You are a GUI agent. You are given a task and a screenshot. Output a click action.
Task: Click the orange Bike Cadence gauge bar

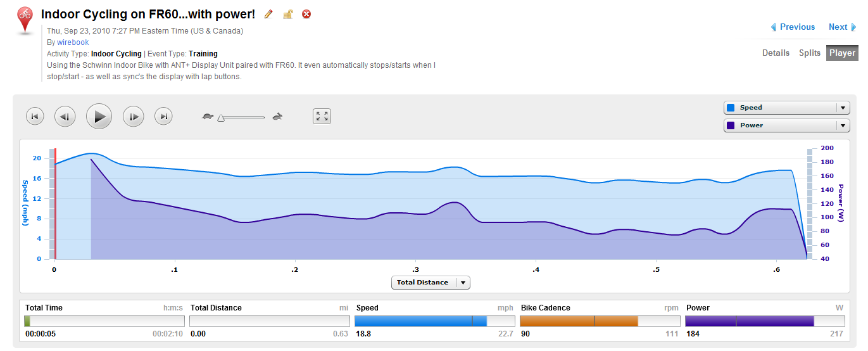599,321
